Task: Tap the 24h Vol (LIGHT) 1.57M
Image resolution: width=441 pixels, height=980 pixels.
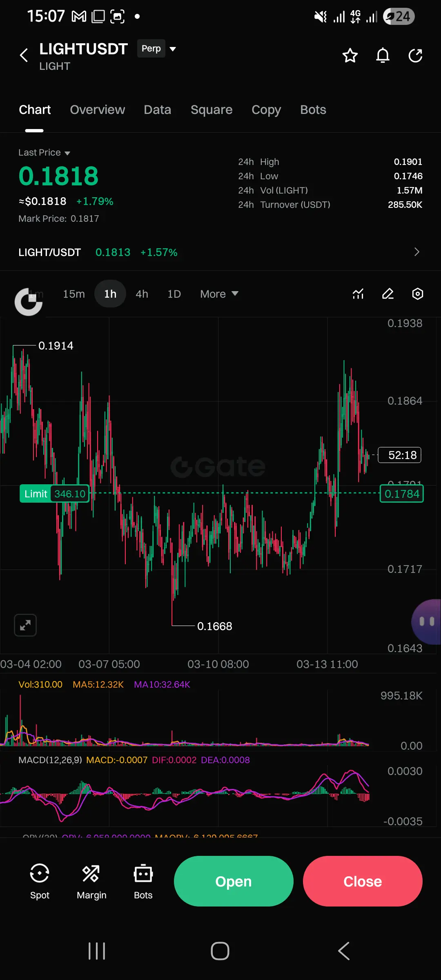Action: (410, 190)
